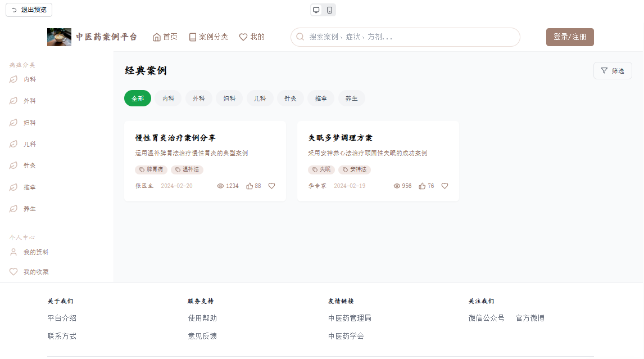Select the 妇科 filter pill
Image resolution: width=644 pixels, height=359 pixels.
tap(229, 98)
